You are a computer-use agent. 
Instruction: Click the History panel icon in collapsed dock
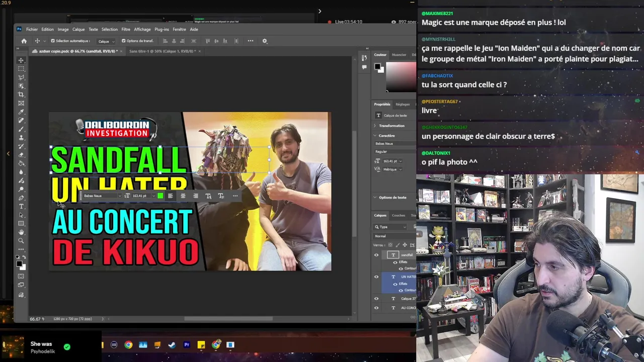364,58
